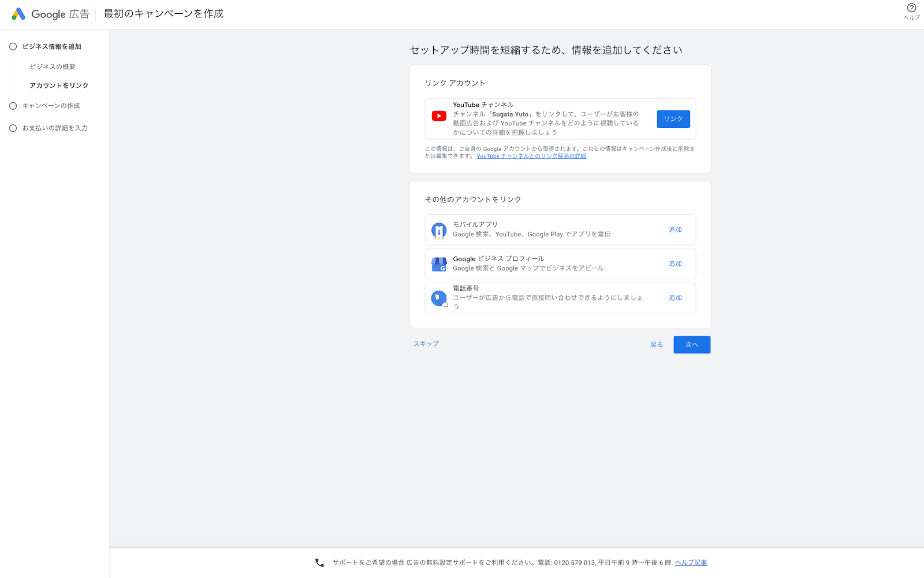924x578 pixels.
Task: Click the 電話番号 row title
Action: [465, 288]
